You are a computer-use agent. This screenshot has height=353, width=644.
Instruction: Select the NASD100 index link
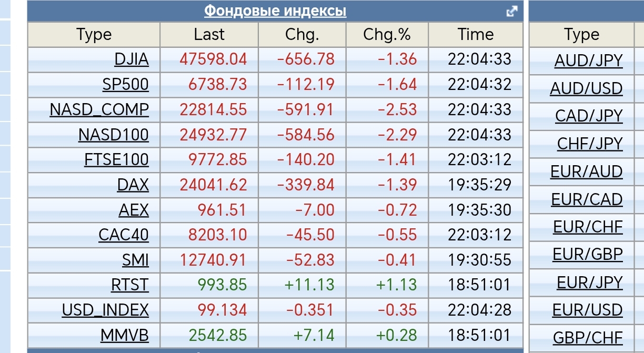114,135
